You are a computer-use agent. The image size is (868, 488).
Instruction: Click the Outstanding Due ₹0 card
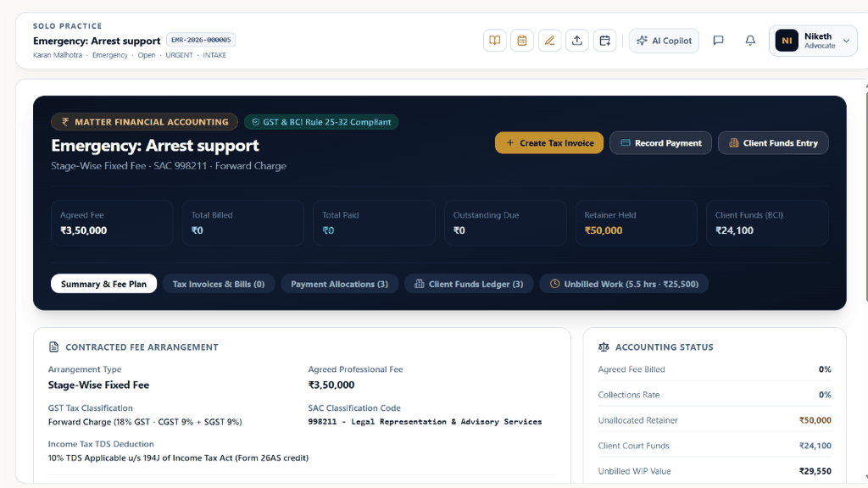[x=505, y=223]
